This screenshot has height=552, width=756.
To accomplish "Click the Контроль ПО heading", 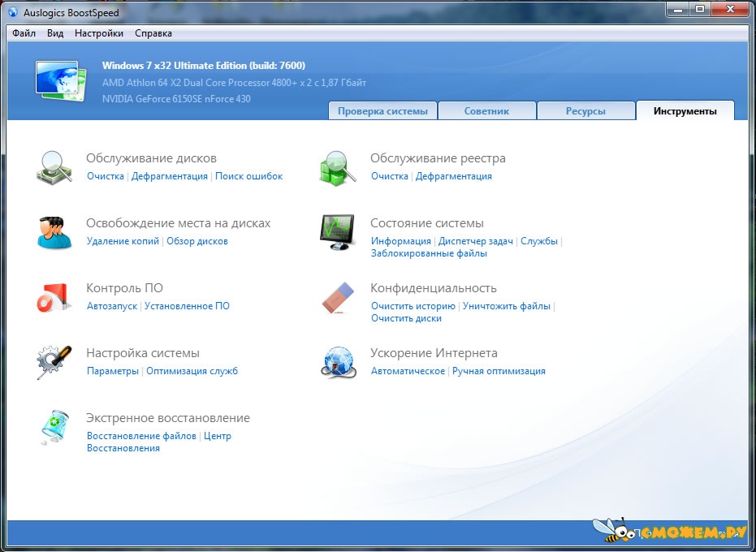I will [x=124, y=288].
